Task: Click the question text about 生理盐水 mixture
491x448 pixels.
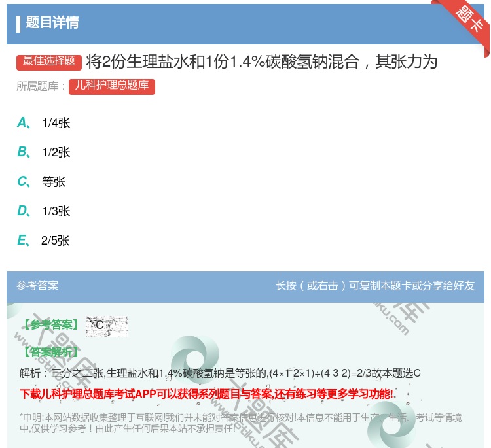Action: [x=261, y=62]
